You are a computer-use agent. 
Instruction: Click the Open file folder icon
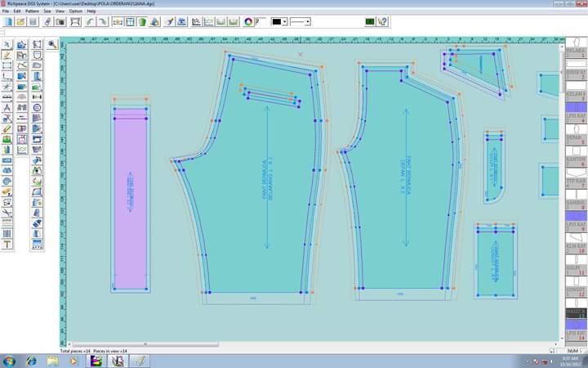point(21,21)
